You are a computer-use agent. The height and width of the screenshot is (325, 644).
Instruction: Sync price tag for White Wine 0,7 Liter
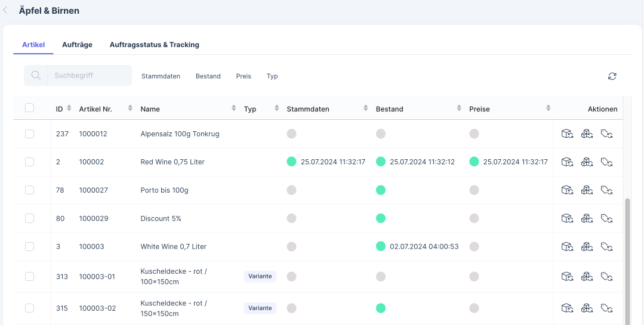tap(607, 246)
